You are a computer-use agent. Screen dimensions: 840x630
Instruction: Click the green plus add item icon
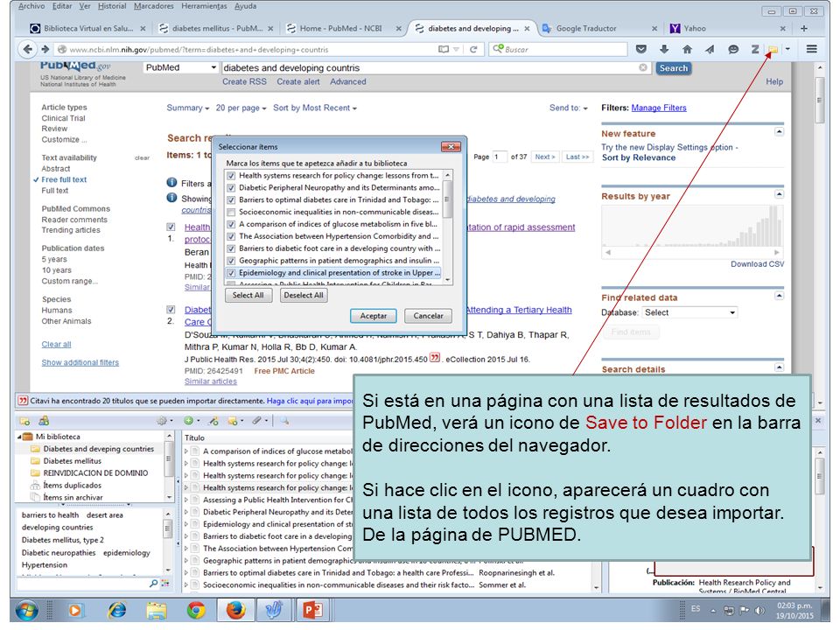pos(189,421)
